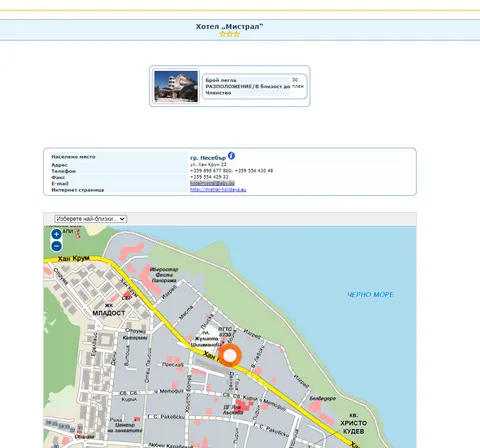Click 'РАЗПОЛОЖЕНИЕ/В близост до' row label
Image resolution: width=480 pixels, height=448 pixels.
point(248,87)
